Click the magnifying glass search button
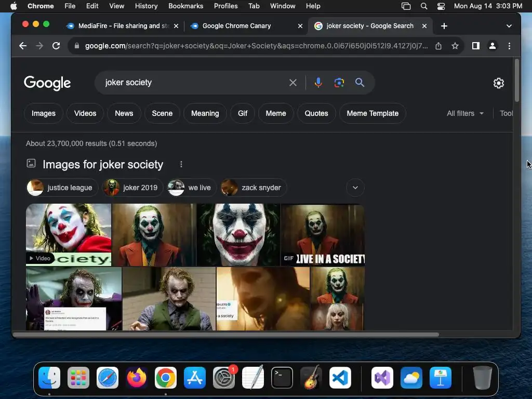This screenshot has width=532, height=399. coord(360,83)
